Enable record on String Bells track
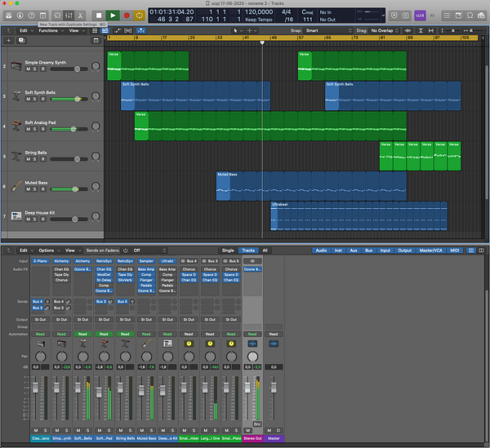 click(44, 160)
